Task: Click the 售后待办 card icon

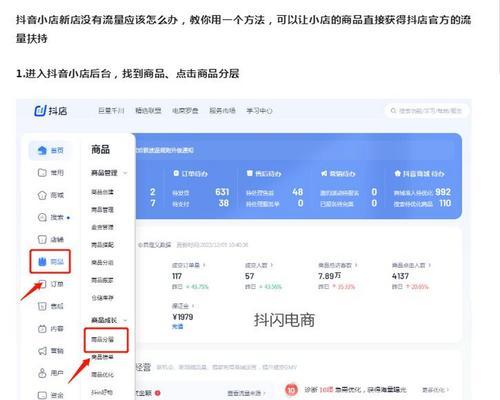Action: click(250, 173)
